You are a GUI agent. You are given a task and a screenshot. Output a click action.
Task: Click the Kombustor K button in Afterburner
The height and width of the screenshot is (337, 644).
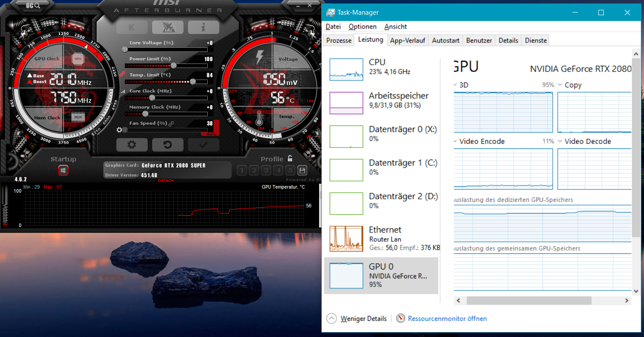coord(132,27)
